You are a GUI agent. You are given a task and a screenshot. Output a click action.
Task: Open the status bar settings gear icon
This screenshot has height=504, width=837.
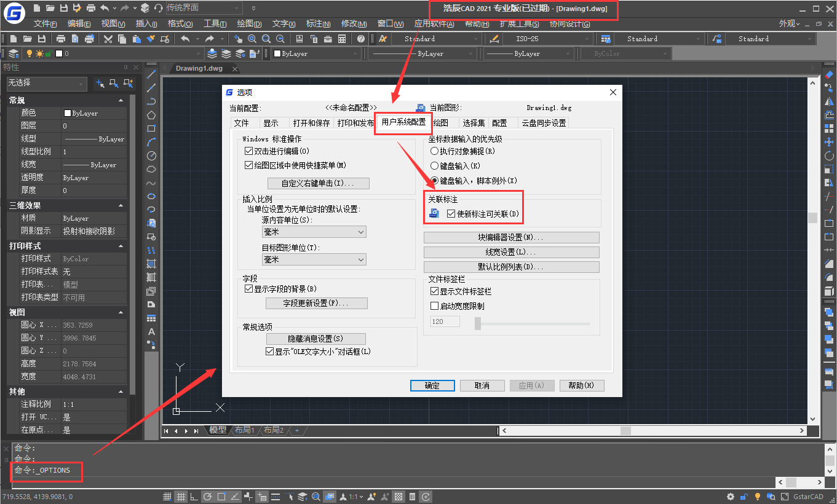pos(731,497)
